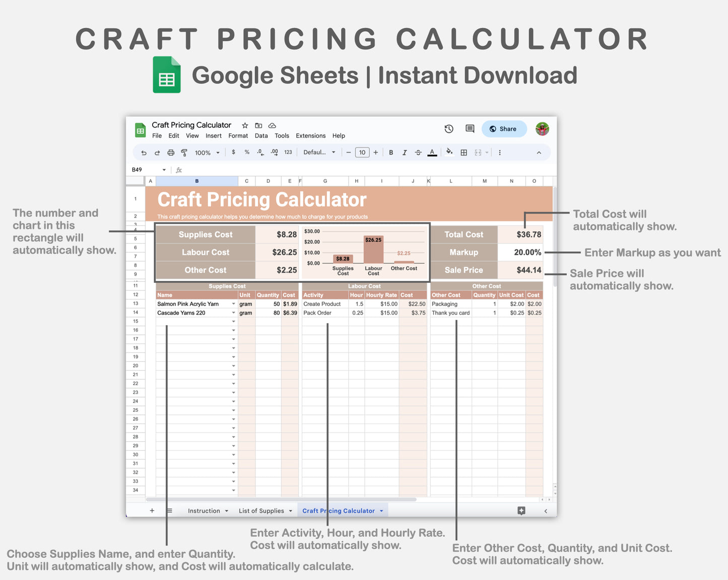Click the version history clock icon

point(449,129)
